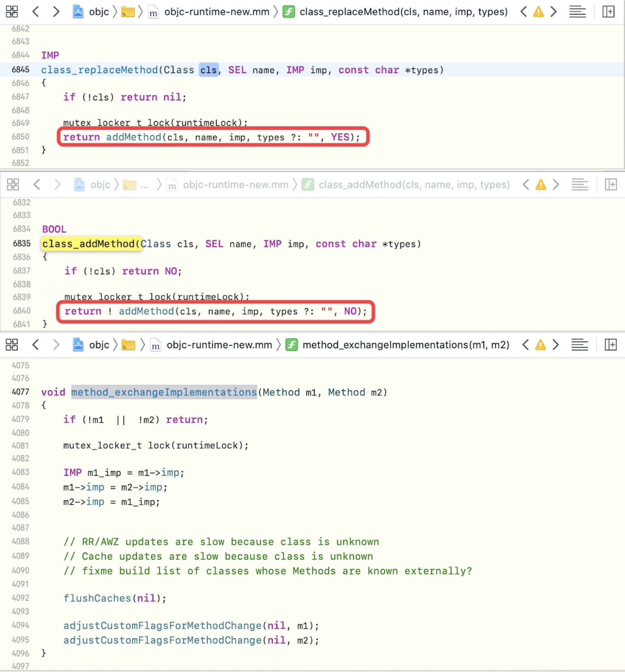Go to next issue in middle editor
This screenshot has width=625, height=672.
click(x=556, y=185)
